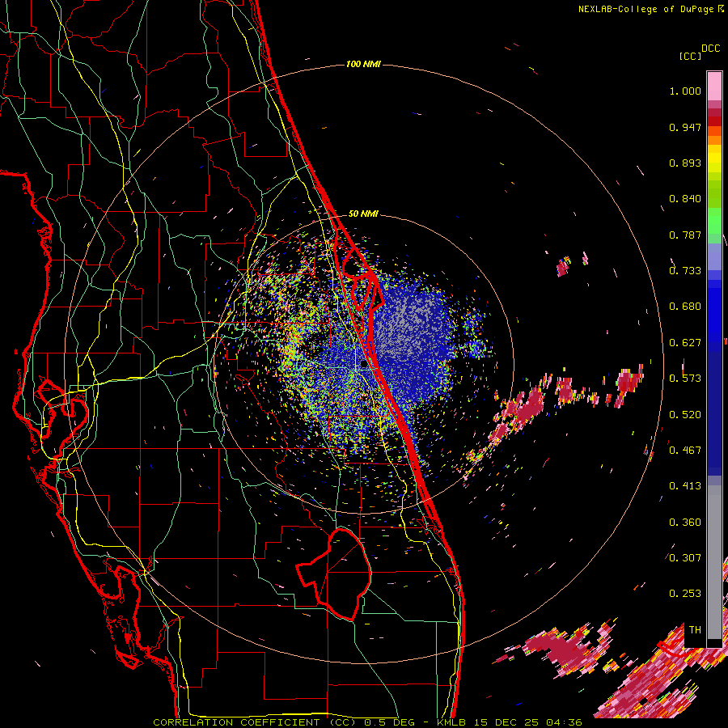Click the [CC] label above the color scale
Viewport: 728px width, 728px height.
690,56
